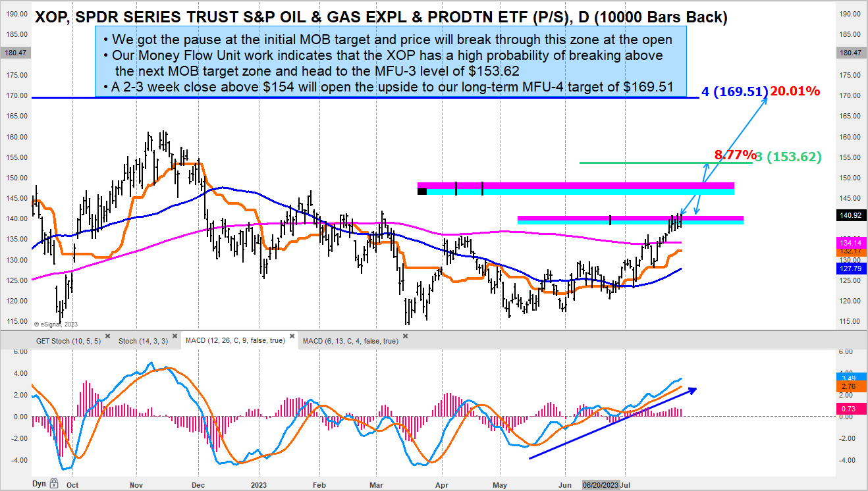Click the eSignal, 2023 copyright text
The image size is (868, 491).
(55, 324)
